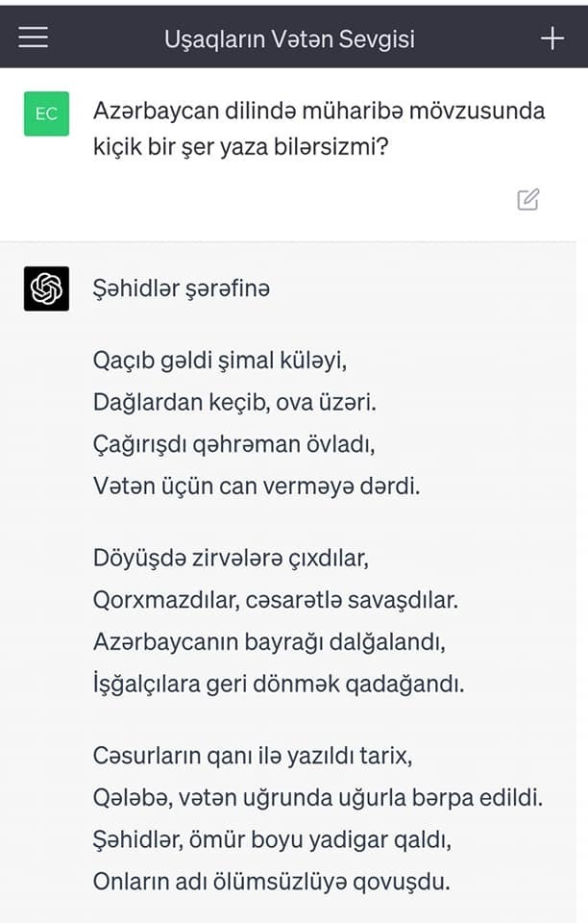This screenshot has width=588, height=923.
Task: Click the line 'Döyüşdə zirvələrə çıxdılar'
Action: click(x=231, y=558)
